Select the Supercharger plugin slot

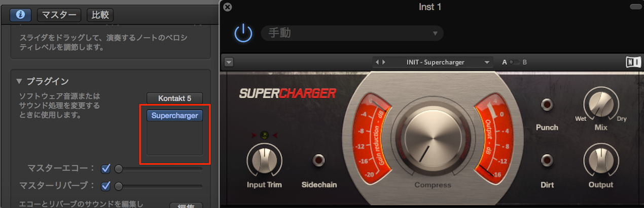click(174, 116)
